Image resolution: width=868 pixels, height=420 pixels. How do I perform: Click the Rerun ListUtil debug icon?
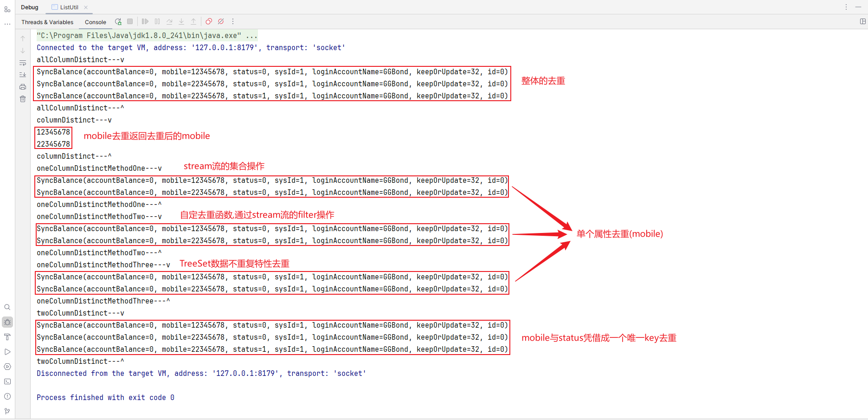pos(118,22)
